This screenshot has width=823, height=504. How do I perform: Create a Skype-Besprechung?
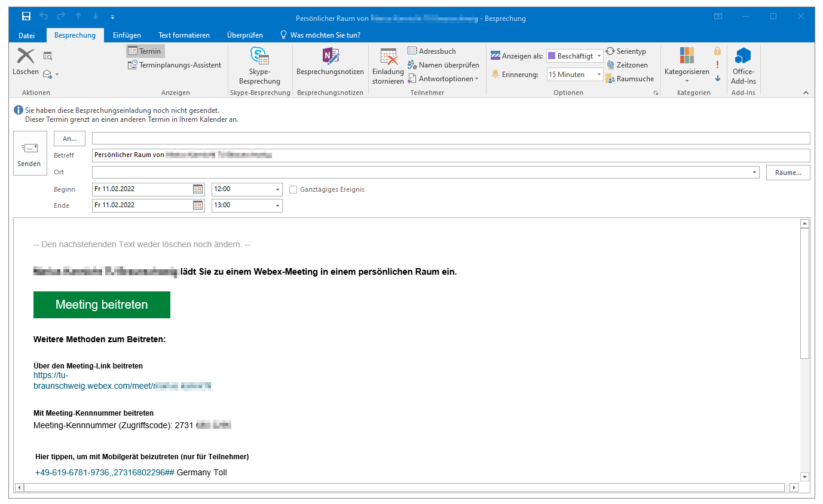point(259,66)
